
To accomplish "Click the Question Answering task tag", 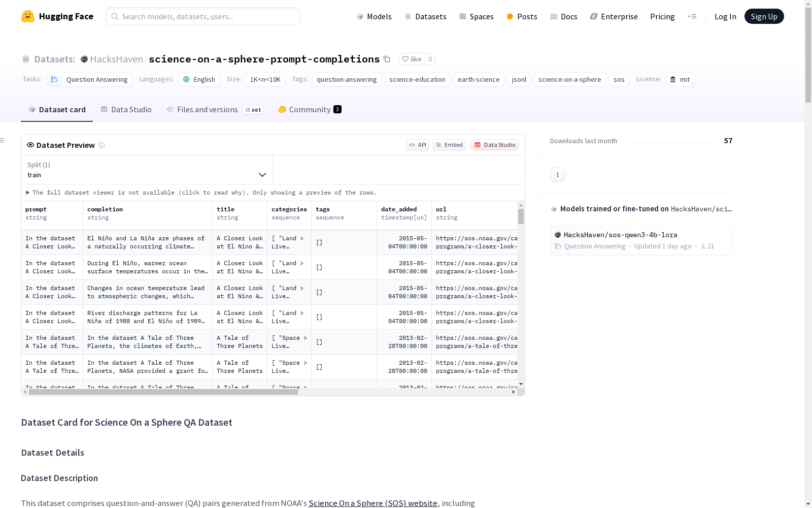I will pyautogui.click(x=89, y=79).
